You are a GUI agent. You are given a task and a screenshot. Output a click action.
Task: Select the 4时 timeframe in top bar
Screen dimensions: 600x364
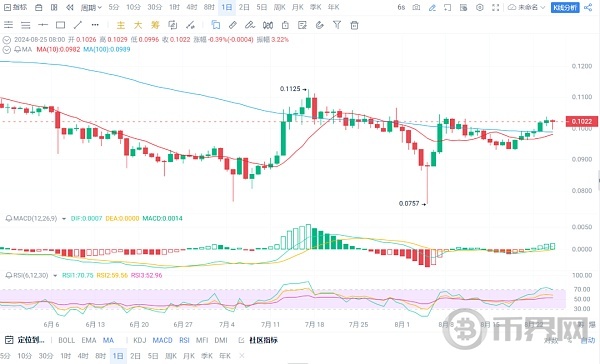pyautogui.click(x=192, y=7)
